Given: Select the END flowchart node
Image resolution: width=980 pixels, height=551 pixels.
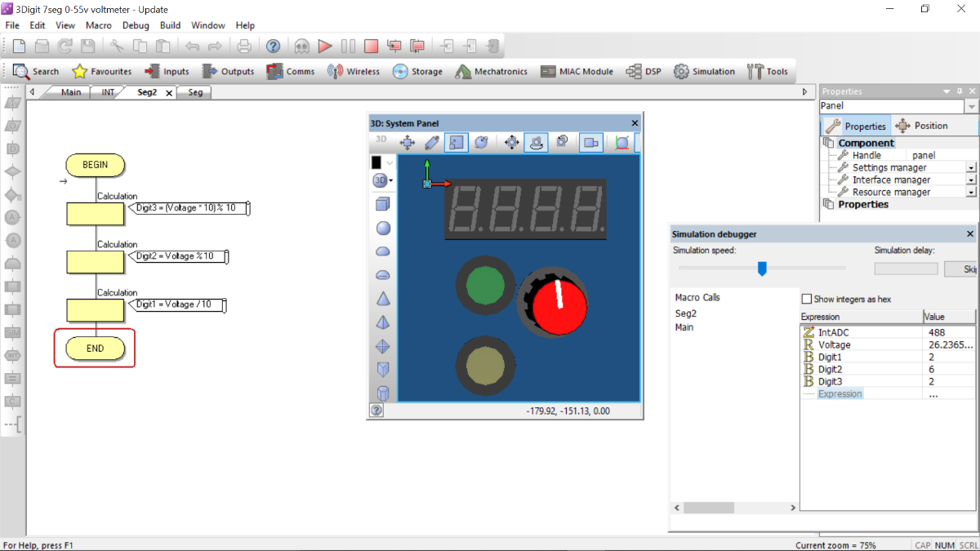Looking at the screenshot, I should tap(95, 349).
